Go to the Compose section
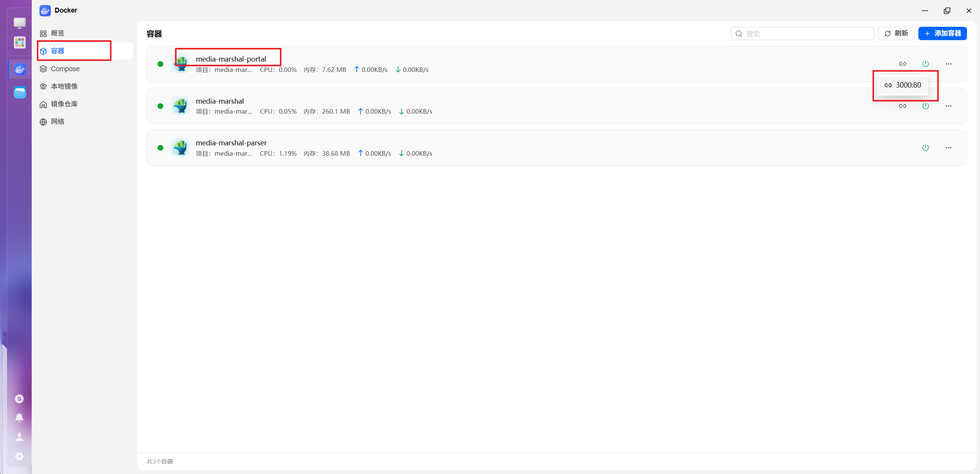This screenshot has height=474, width=980. coord(85,69)
